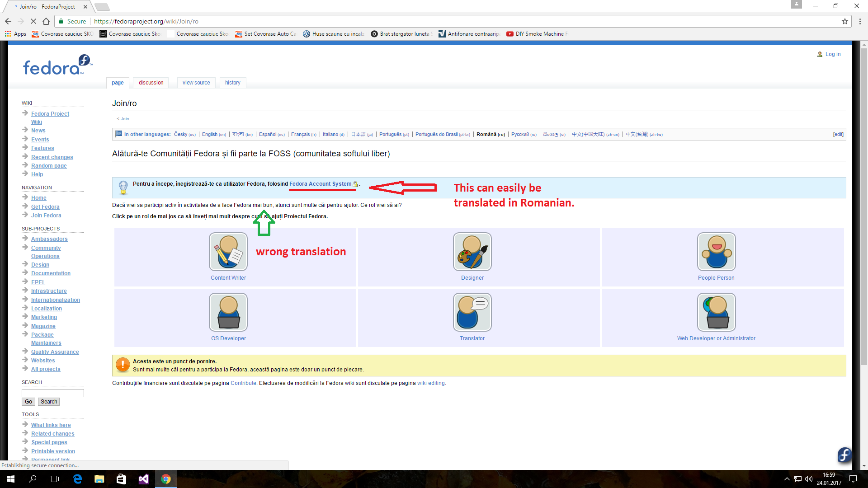Select the People Person role icon
Viewport: 868px width, 488px height.
pos(717,252)
